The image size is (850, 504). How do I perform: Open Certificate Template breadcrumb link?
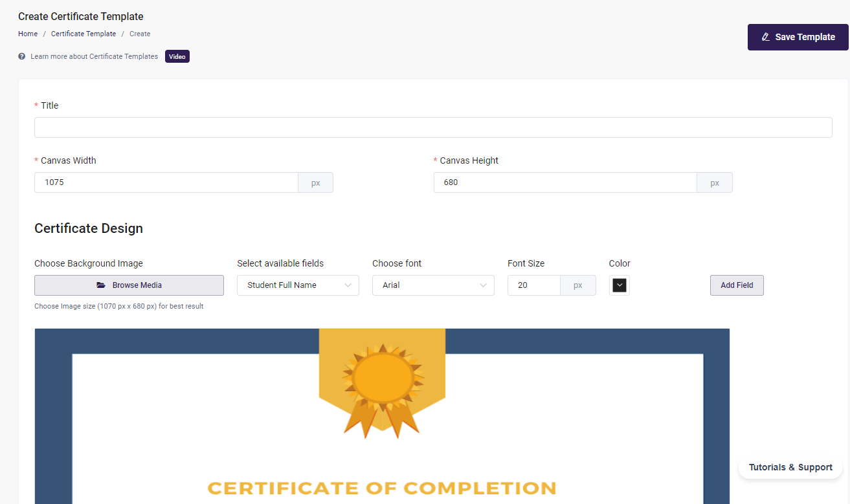84,34
